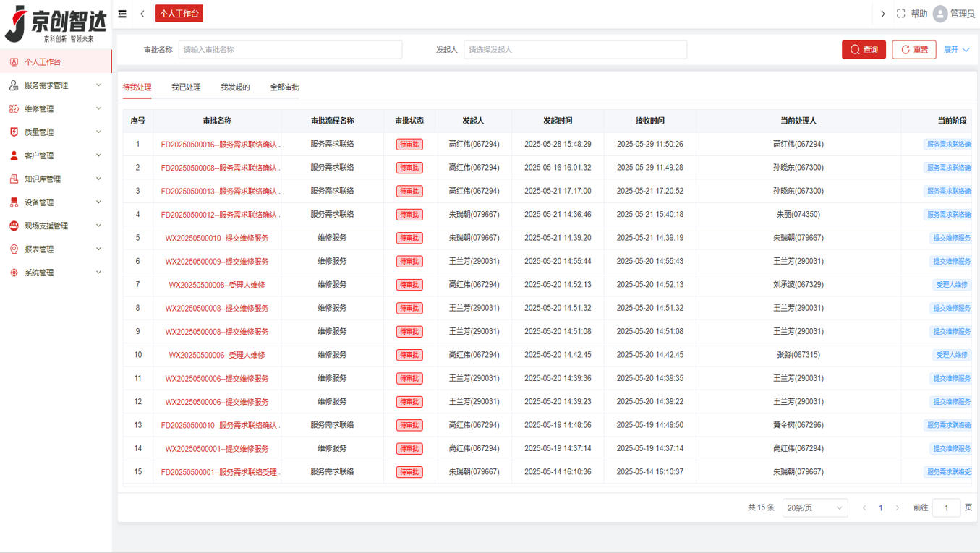
Task: Expand 知识库管理 submenu chevron
Action: tap(98, 179)
